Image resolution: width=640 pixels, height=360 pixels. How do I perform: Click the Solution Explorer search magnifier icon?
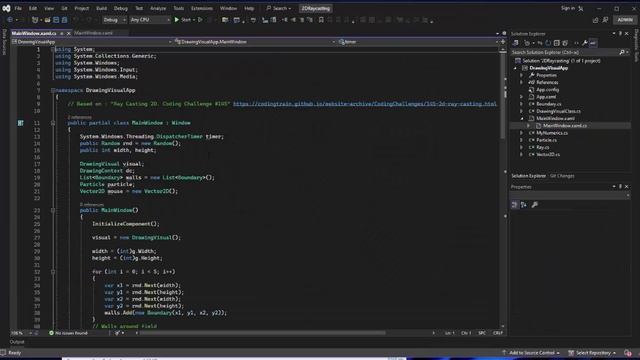click(x=622, y=52)
